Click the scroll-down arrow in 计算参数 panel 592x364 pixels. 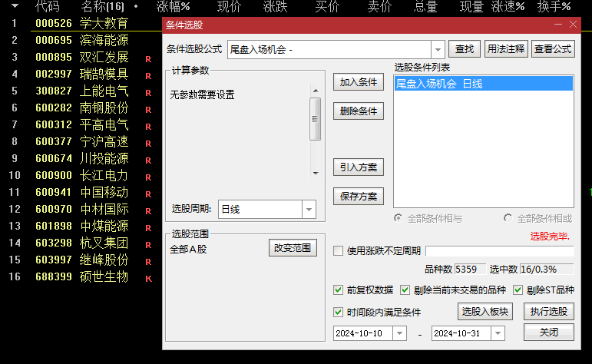[316, 174]
